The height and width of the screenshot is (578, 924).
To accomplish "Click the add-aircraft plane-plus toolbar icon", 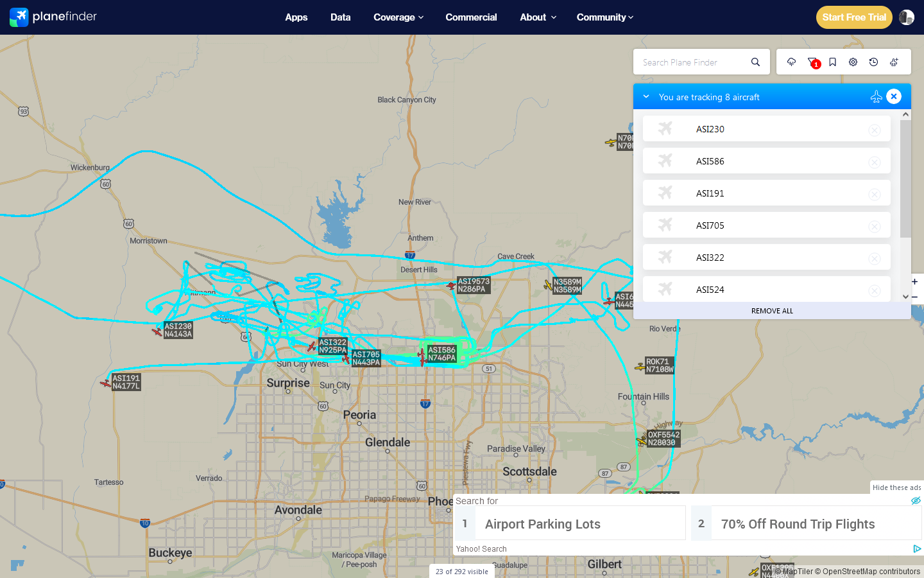I will point(894,62).
